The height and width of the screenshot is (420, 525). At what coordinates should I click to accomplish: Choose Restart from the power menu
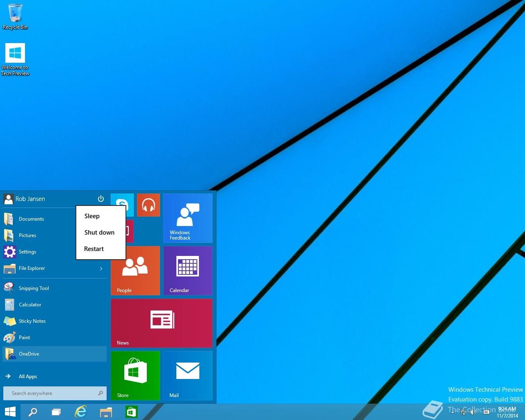[101, 249]
